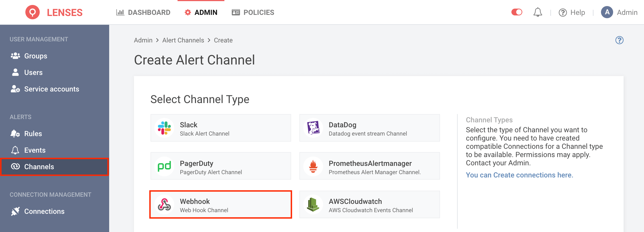Open Connections in the sidebar
Image resolution: width=644 pixels, height=232 pixels.
pyautogui.click(x=55, y=211)
